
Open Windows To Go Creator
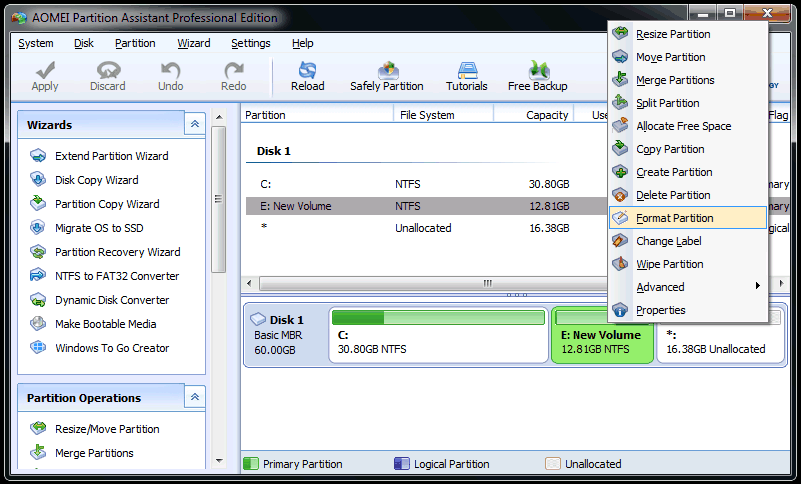coord(112,348)
